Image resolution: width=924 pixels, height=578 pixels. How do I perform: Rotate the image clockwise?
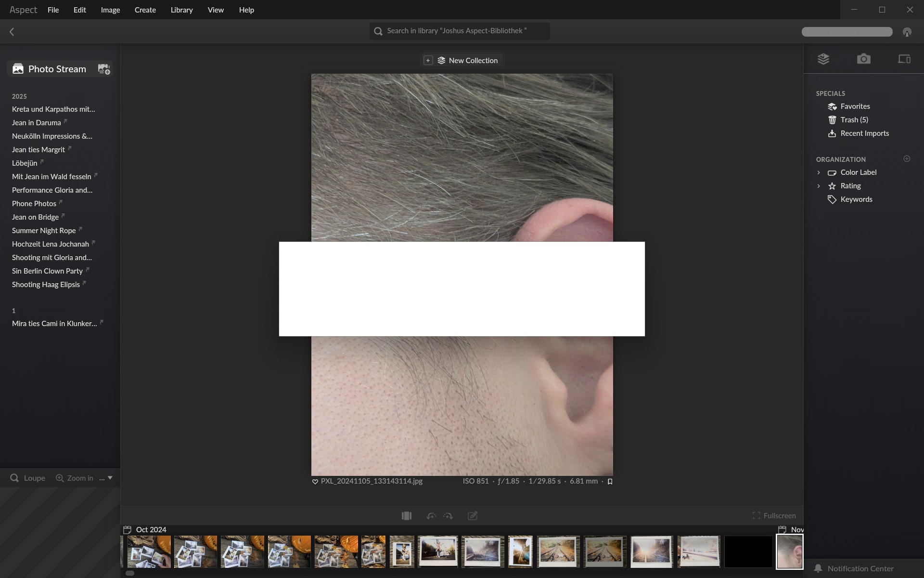tap(448, 516)
